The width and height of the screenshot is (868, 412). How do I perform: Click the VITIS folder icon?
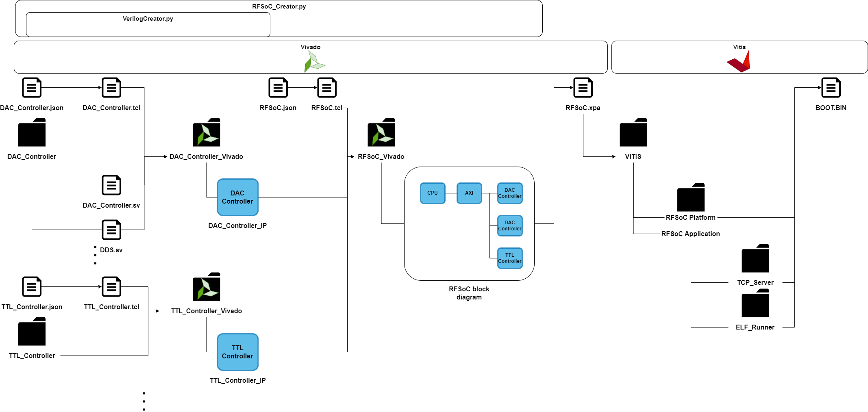click(633, 134)
